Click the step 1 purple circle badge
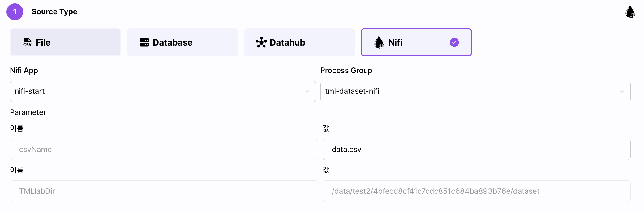The width and height of the screenshot is (644, 213). (15, 12)
